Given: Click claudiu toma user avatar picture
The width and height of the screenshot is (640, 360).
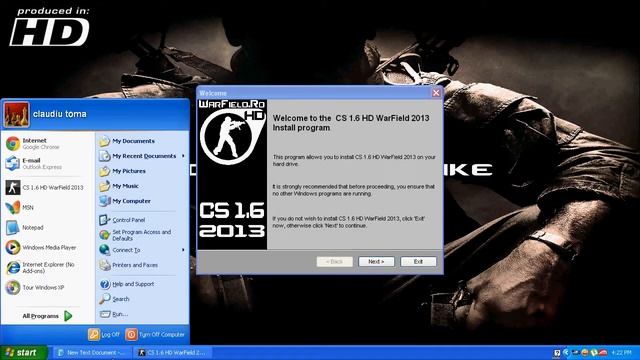Looking at the screenshot, I should click(x=17, y=115).
